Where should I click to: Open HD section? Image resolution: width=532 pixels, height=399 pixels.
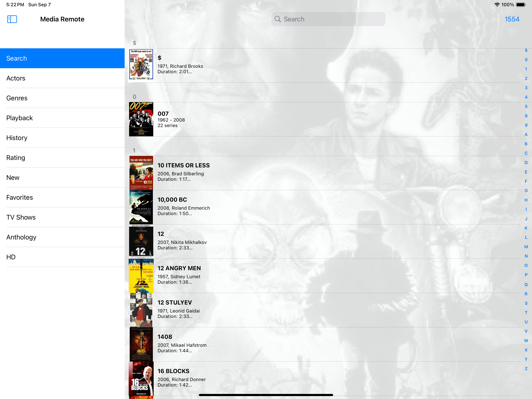62,257
